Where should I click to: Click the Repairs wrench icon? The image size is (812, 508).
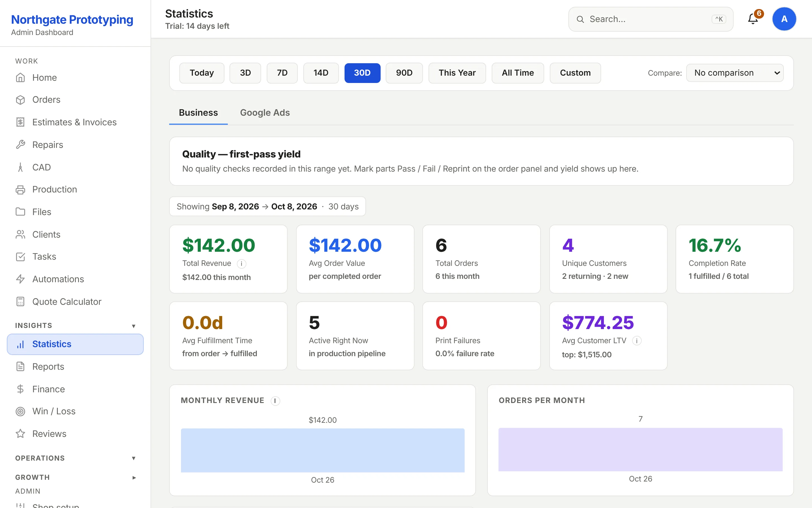(x=21, y=145)
